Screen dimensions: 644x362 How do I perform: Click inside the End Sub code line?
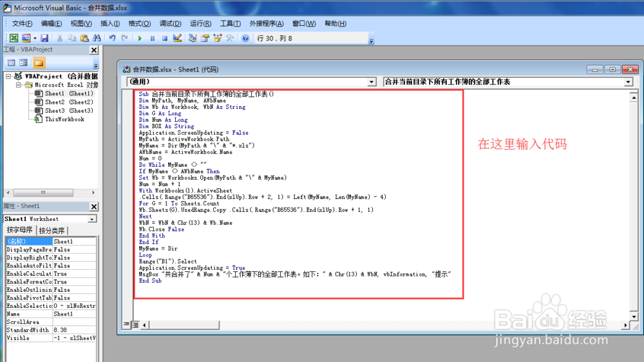click(x=150, y=281)
